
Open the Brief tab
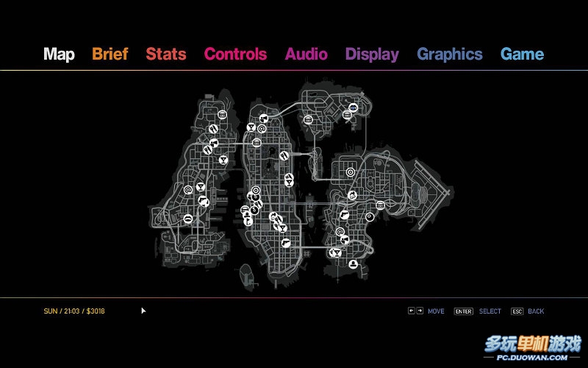[x=110, y=54]
